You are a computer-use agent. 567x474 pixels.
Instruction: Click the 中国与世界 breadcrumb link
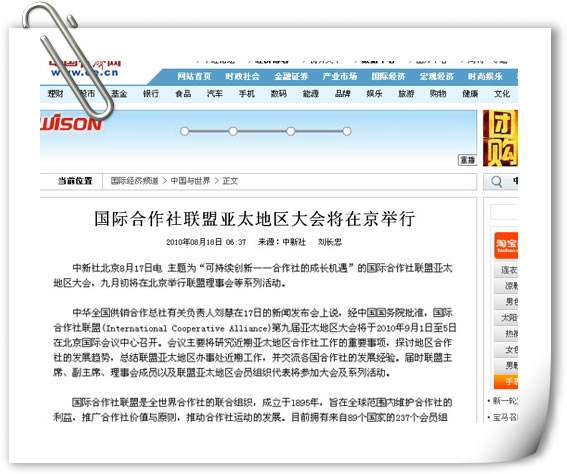point(190,181)
